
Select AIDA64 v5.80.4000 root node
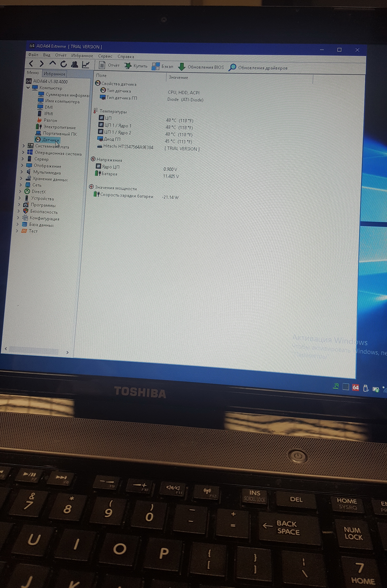tap(47, 81)
